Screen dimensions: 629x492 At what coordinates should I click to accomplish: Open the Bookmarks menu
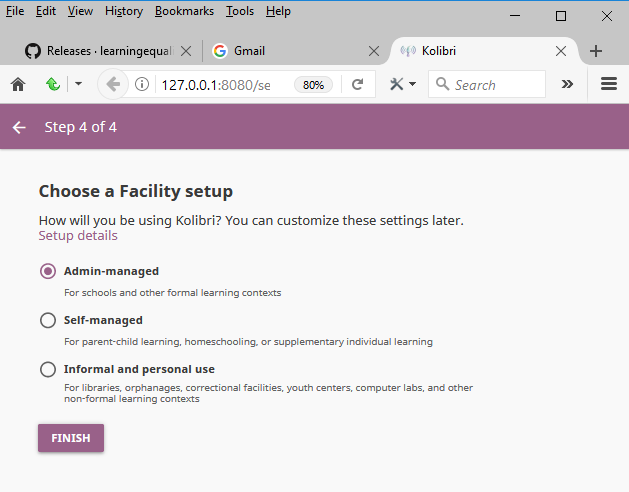[185, 11]
